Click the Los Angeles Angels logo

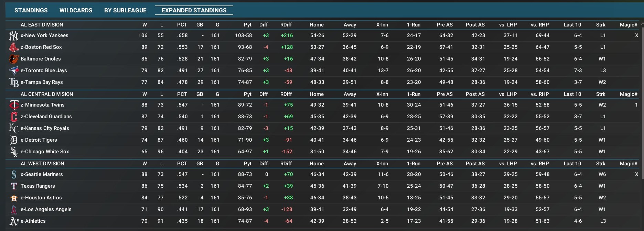(x=13, y=210)
